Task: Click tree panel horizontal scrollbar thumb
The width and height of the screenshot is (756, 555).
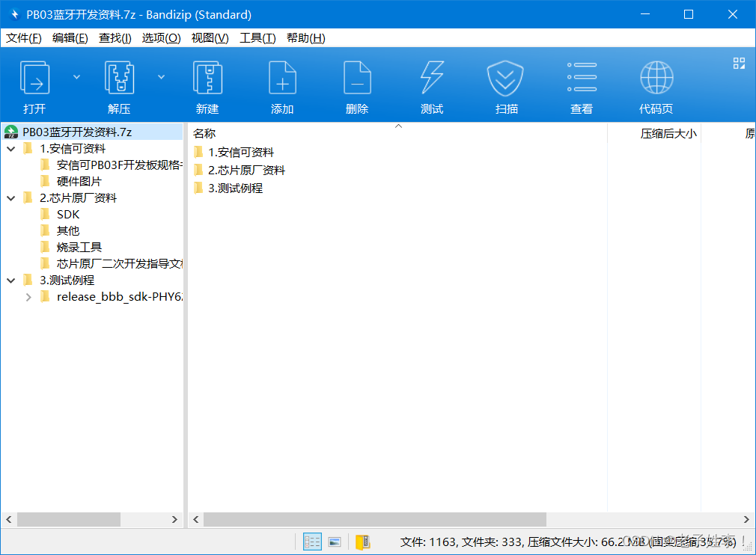Action: [x=69, y=519]
